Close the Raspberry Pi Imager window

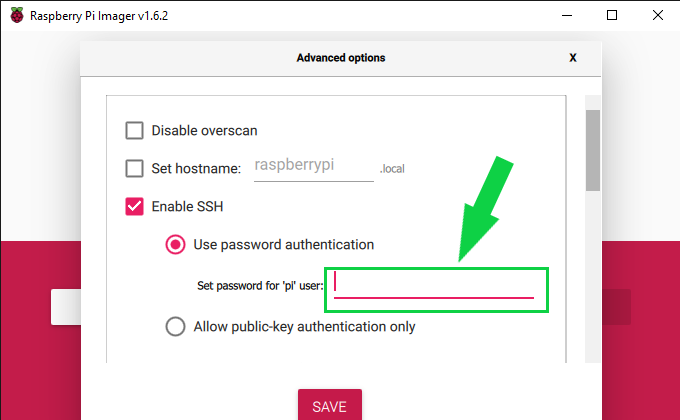pyautogui.click(x=657, y=14)
